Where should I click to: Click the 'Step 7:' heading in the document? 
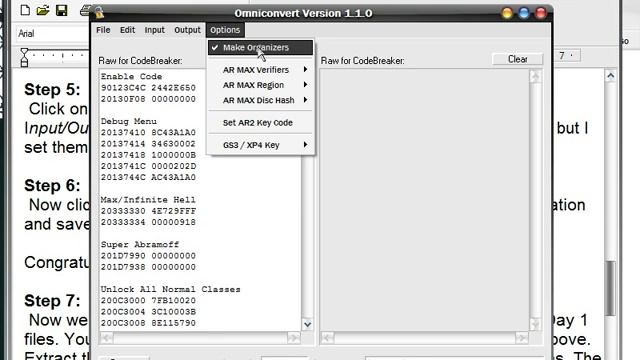[x=52, y=301]
